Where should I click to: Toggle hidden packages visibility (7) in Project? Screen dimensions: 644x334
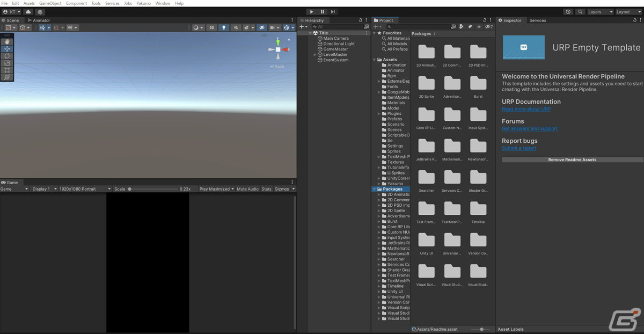[x=488, y=26]
